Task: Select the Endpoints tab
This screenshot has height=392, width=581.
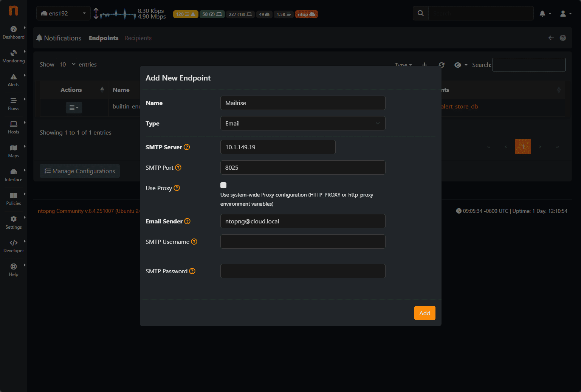Action: pos(104,38)
